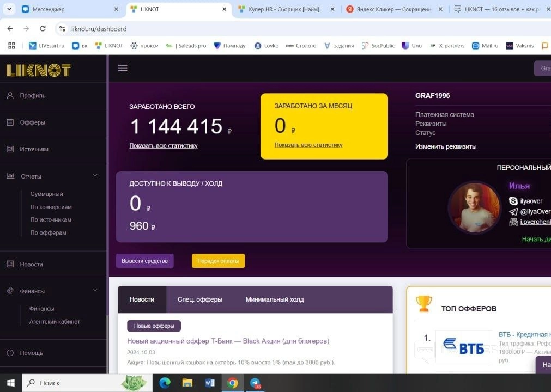
Task: Click the LIKNOT logo
Action: click(38, 70)
